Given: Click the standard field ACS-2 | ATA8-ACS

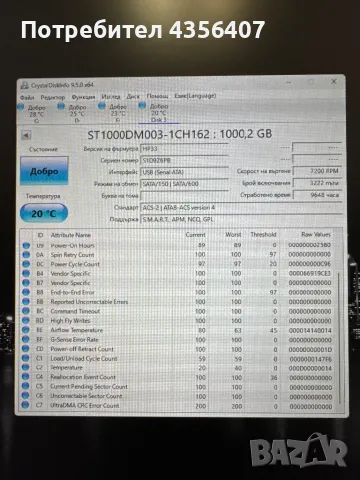Looking at the screenshot, I should click(241, 207).
